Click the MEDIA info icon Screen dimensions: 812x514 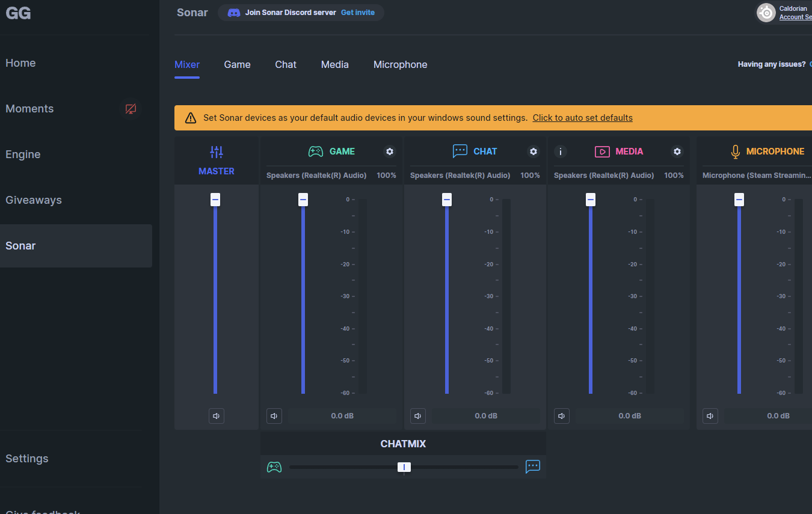[561, 151]
